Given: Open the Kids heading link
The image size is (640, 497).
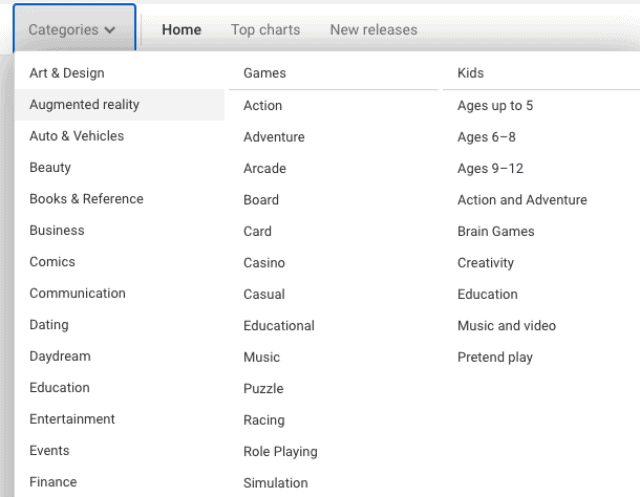Looking at the screenshot, I should tap(471, 73).
